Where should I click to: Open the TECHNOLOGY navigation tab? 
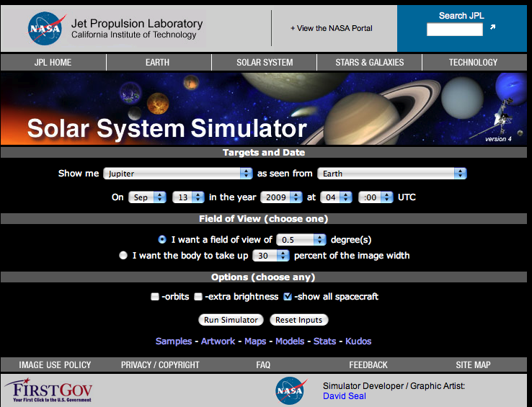click(474, 63)
